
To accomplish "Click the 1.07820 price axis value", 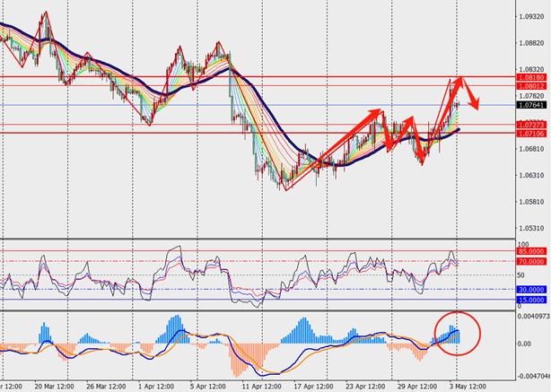I will 531,96.
